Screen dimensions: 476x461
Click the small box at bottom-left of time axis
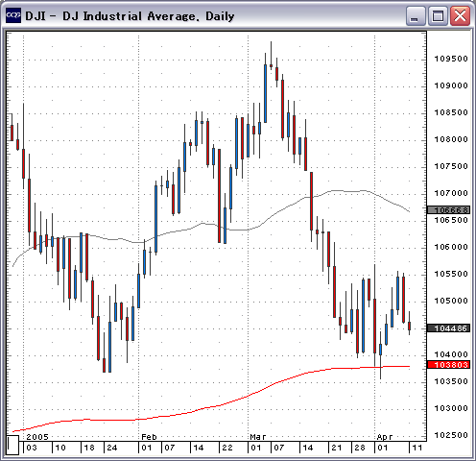coord(12,445)
